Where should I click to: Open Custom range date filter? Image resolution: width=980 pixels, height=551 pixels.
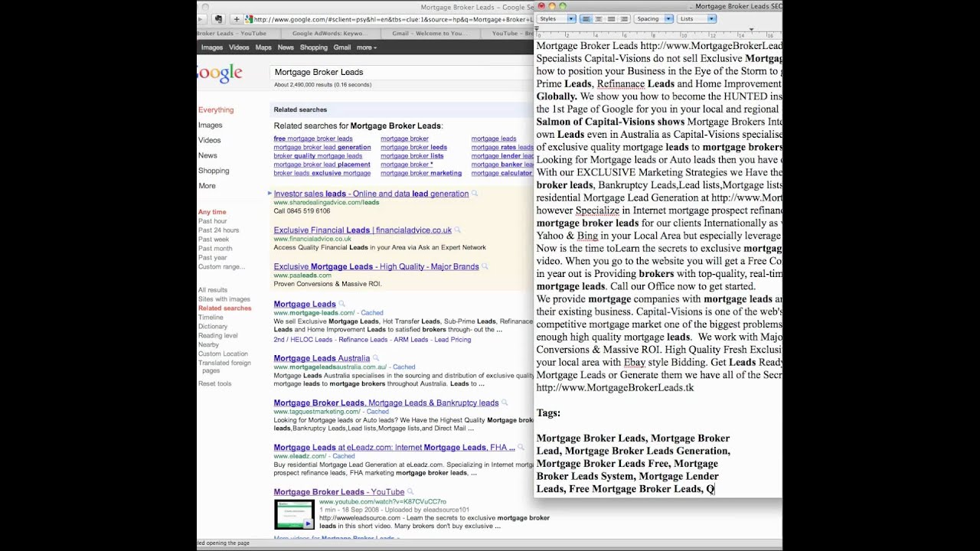point(222,267)
